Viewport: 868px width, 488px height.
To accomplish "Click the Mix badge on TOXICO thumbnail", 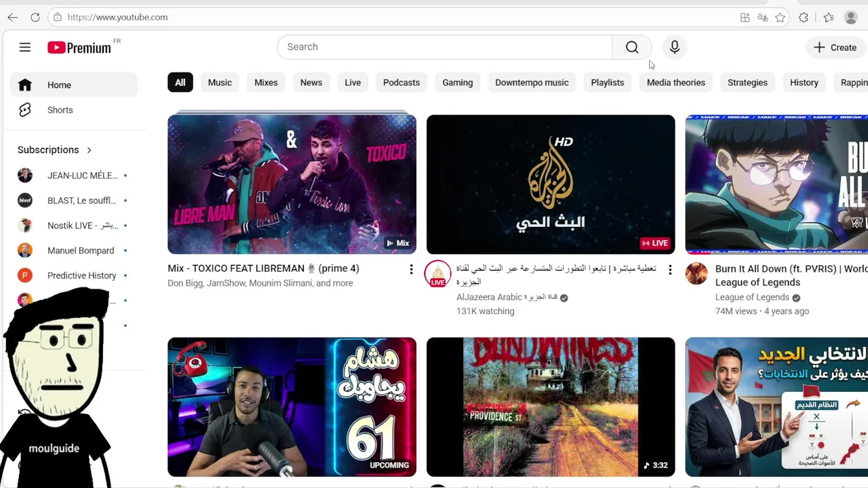I will point(397,243).
